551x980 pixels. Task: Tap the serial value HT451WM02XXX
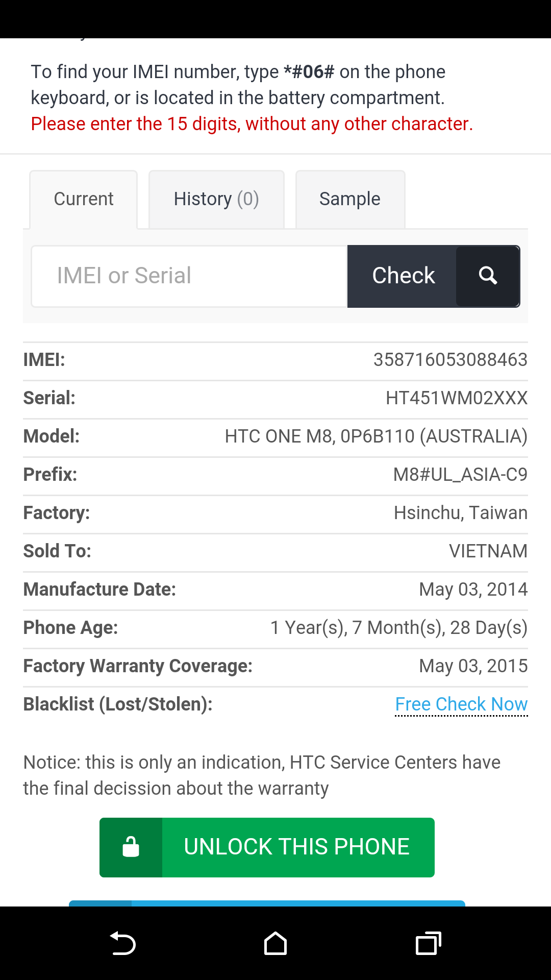(457, 398)
